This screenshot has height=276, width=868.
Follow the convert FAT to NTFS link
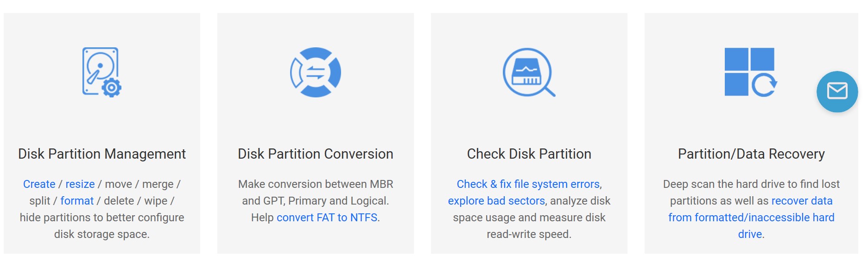[x=327, y=218]
